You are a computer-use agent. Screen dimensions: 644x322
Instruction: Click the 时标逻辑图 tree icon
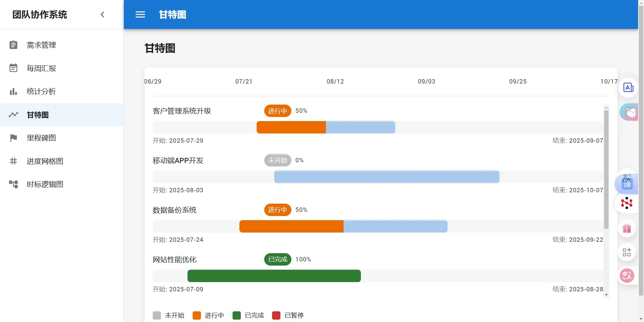pyautogui.click(x=13, y=184)
